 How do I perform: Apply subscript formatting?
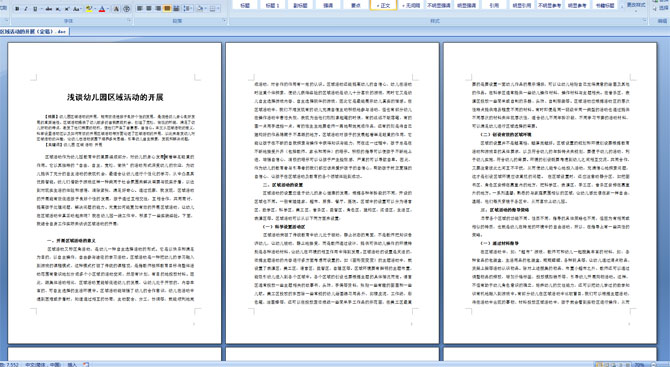coord(58,9)
